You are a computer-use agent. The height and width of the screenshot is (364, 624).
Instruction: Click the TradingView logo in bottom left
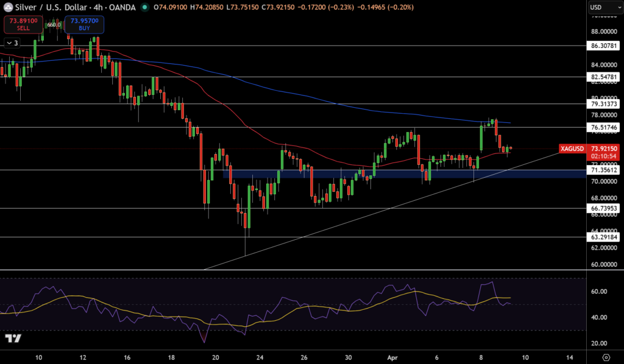pyautogui.click(x=13, y=338)
